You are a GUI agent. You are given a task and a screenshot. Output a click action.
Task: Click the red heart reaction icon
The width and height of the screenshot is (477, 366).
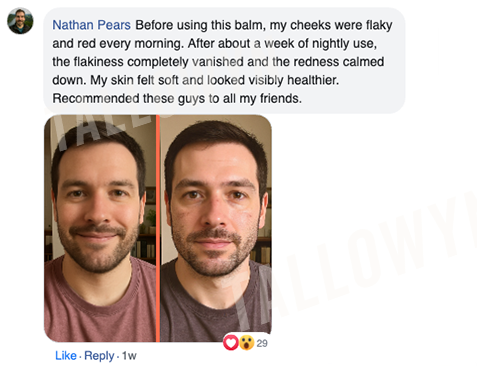click(x=231, y=343)
